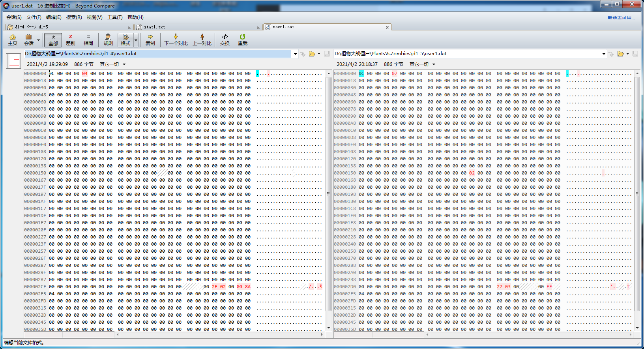Viewport: 644px width, 349px height.
Task: Click the left pane horizontal scrollbar
Action: pyautogui.click(x=220, y=334)
